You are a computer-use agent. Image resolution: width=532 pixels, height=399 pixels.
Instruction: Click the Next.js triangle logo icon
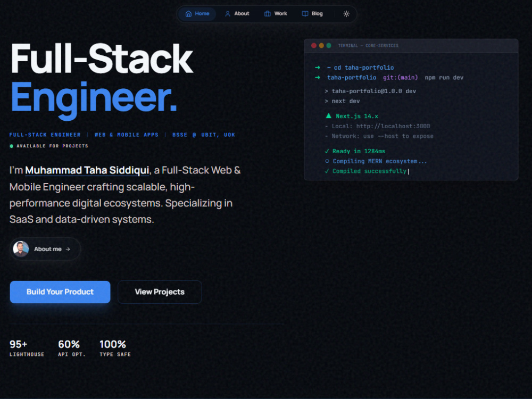tap(328, 116)
